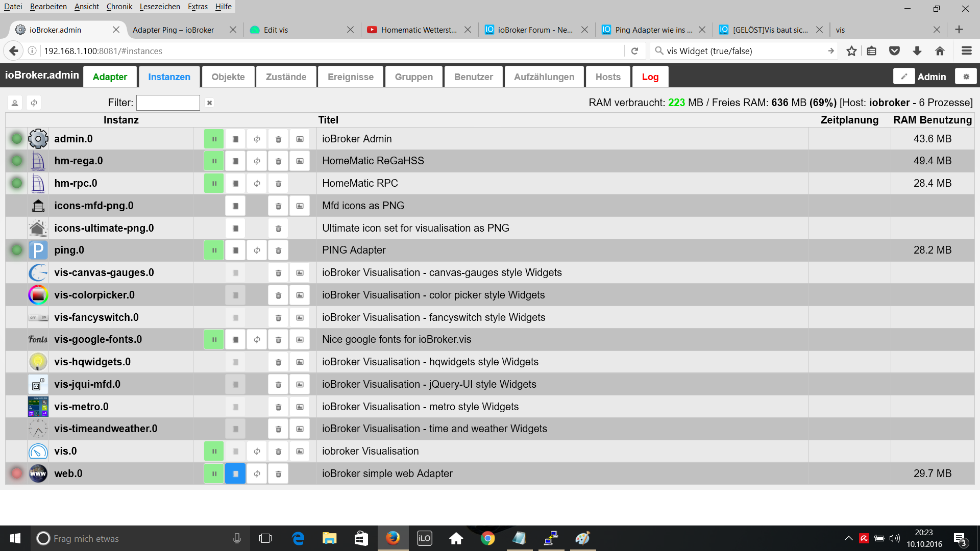Screen dimensions: 980x551
Task: Open the Log tab
Action: (650, 77)
